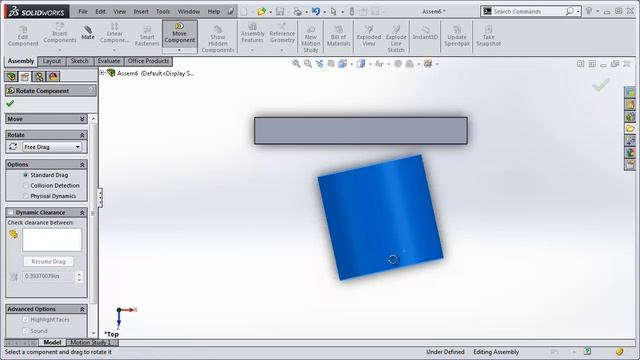Image resolution: width=640 pixels, height=360 pixels.
Task: Click the Resume Drag button
Action: [x=49, y=261]
